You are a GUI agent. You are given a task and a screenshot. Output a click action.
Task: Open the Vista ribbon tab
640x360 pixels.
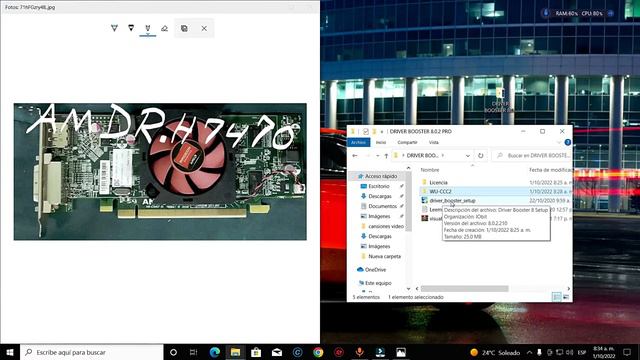tap(433, 142)
